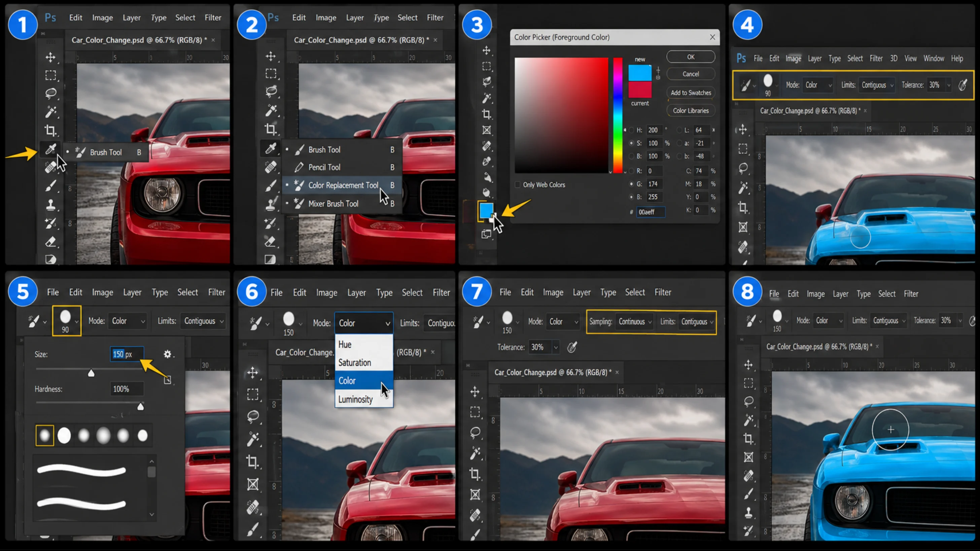Select the Lab 'a' radio button
Viewport: 980px width, 551px height.
tap(679, 143)
